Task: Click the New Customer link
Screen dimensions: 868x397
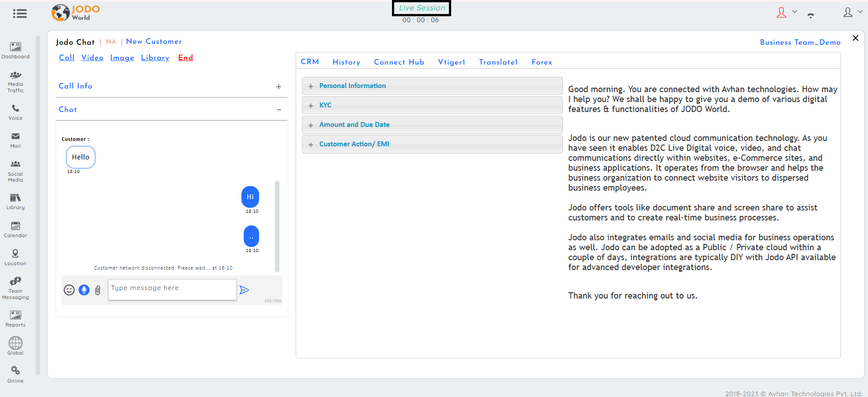Action: pyautogui.click(x=154, y=42)
